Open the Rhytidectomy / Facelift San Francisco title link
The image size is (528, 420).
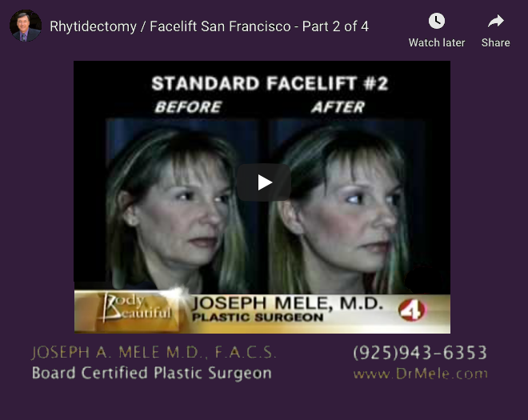tap(209, 26)
